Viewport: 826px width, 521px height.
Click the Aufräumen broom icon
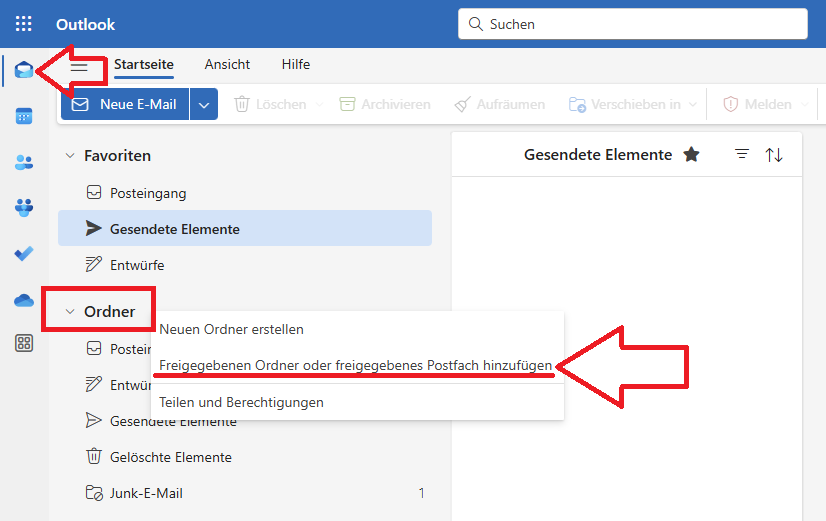click(x=462, y=104)
